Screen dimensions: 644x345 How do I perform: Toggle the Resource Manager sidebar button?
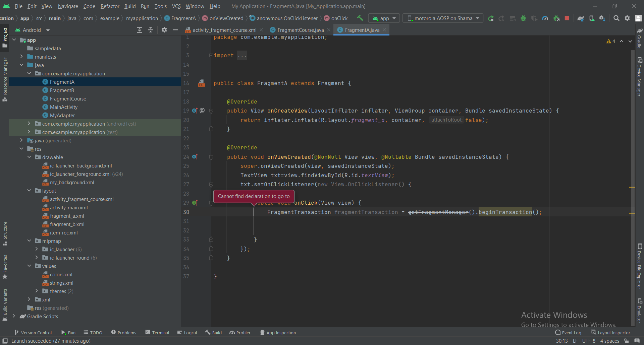point(5,80)
